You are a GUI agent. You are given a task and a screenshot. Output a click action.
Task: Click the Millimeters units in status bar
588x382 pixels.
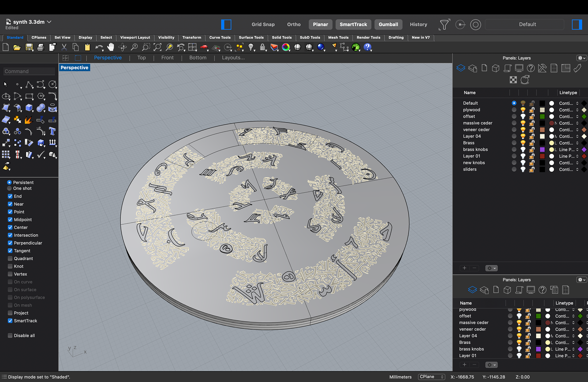[400, 377]
